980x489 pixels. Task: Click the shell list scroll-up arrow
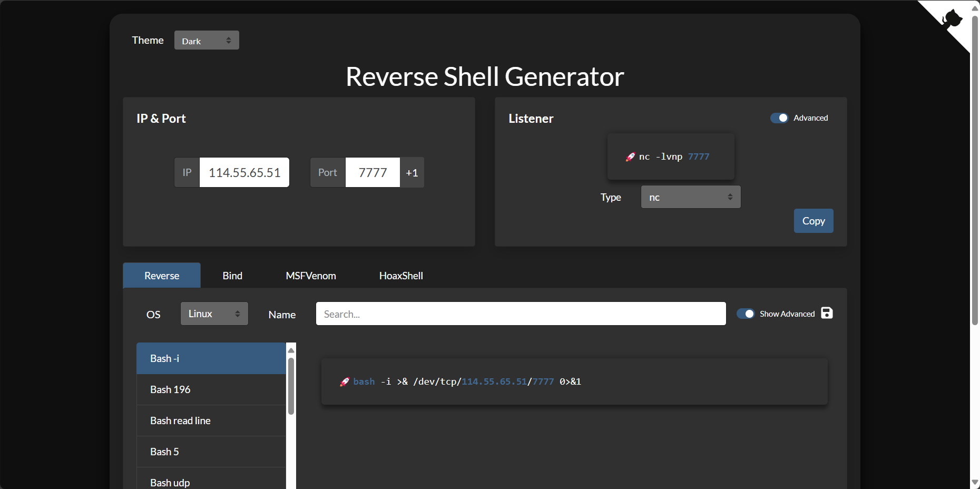[291, 350]
